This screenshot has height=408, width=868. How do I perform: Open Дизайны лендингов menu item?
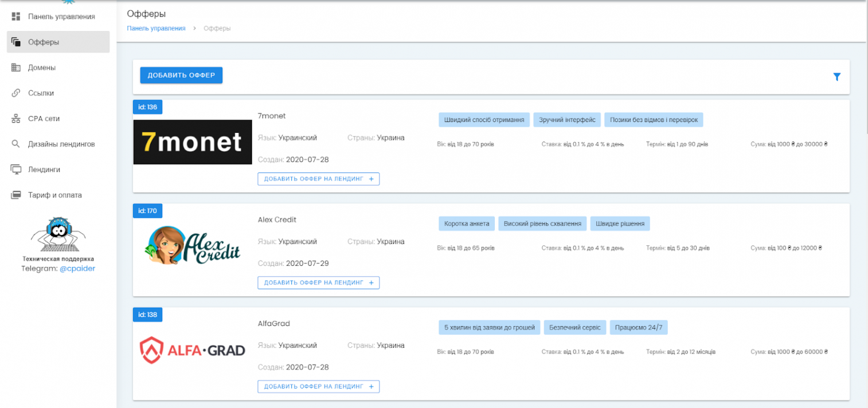point(58,144)
